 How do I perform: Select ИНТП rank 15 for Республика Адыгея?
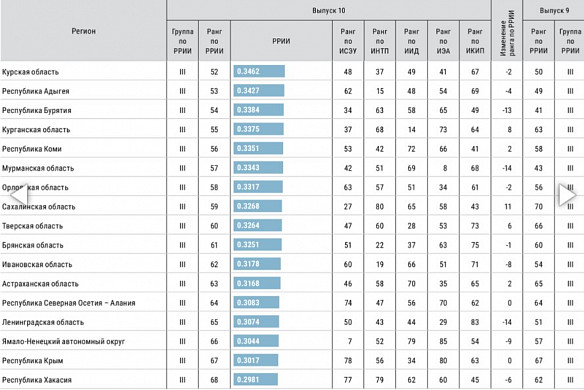pos(380,91)
